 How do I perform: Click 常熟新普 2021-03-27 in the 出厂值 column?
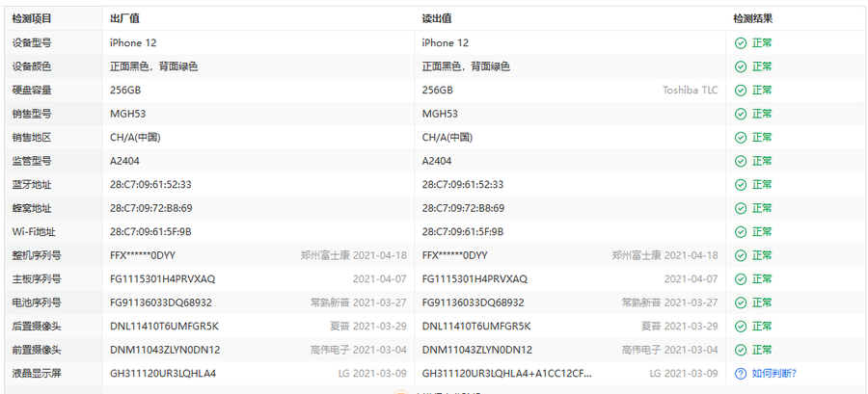click(x=359, y=302)
